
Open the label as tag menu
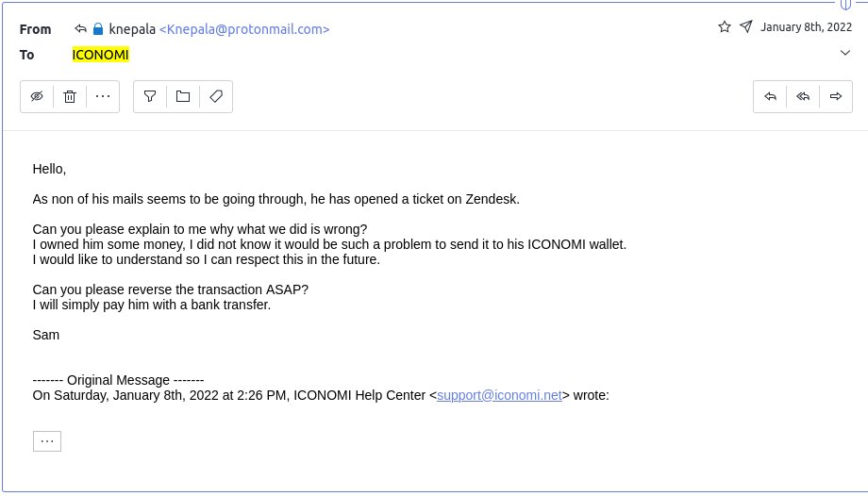216,97
